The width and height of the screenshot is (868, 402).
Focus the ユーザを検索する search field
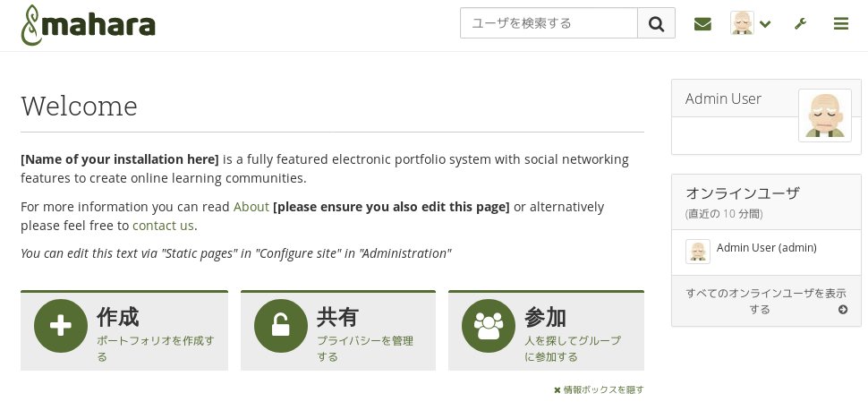pos(549,23)
